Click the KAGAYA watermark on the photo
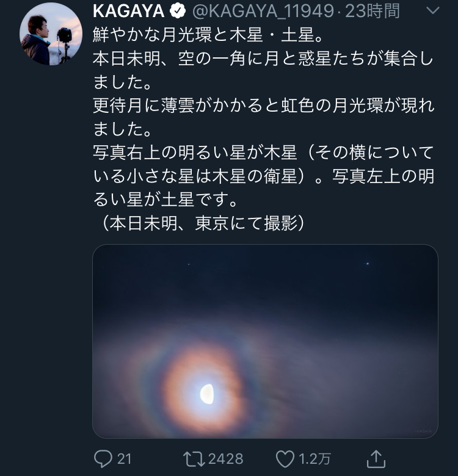 coord(423,431)
